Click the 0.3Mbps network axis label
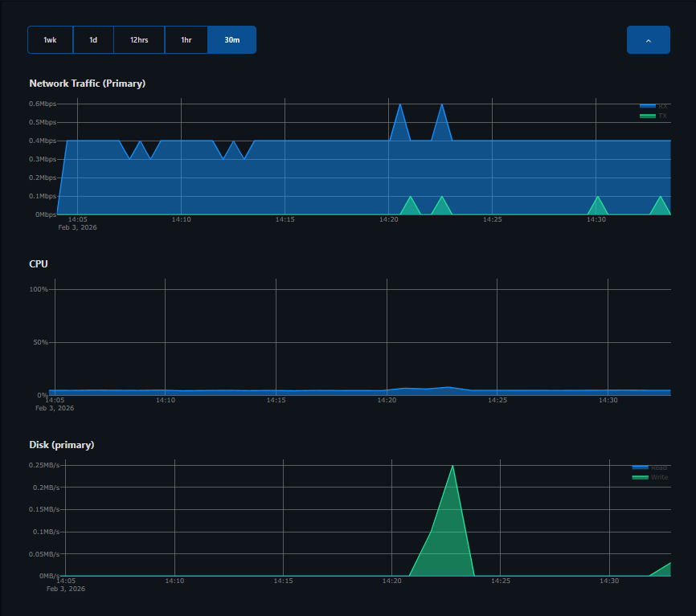The image size is (696, 616). [x=43, y=159]
